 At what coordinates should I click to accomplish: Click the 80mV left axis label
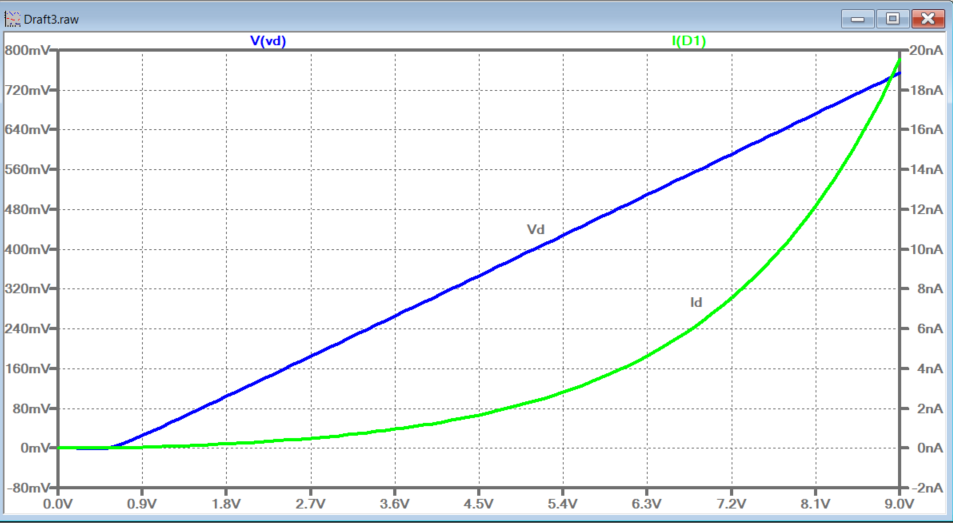(31, 408)
